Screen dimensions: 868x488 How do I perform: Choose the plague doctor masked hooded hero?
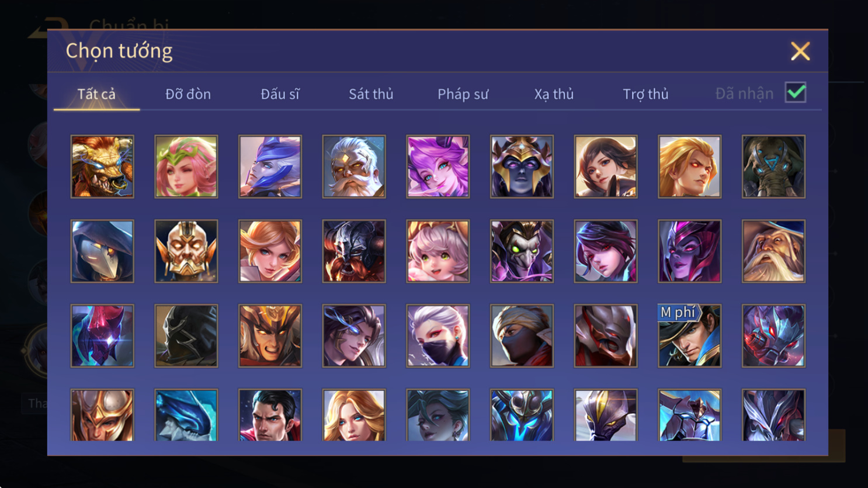pyautogui.click(x=102, y=251)
